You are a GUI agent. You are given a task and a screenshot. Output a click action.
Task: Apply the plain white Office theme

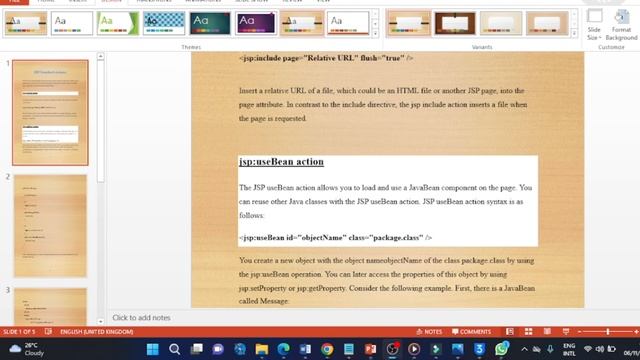[72, 23]
